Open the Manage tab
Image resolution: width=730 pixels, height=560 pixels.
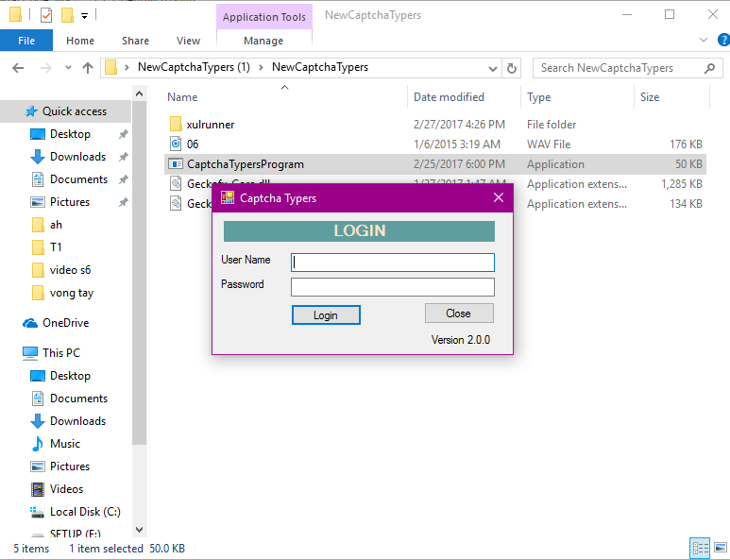[x=263, y=41]
